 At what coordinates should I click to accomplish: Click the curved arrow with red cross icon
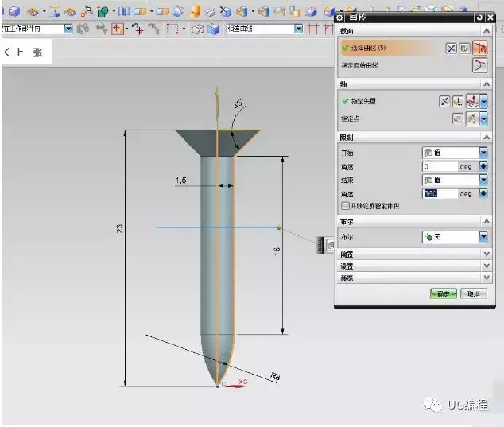point(138,29)
